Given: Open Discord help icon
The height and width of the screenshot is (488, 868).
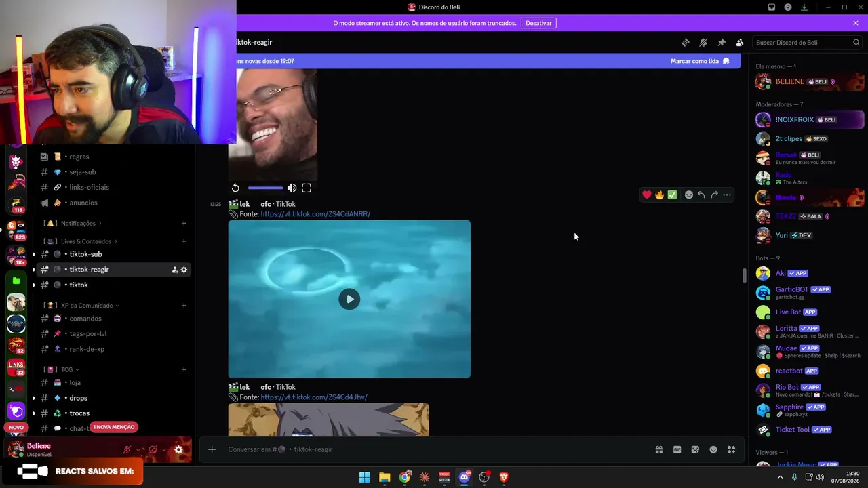Looking at the screenshot, I should [788, 7].
